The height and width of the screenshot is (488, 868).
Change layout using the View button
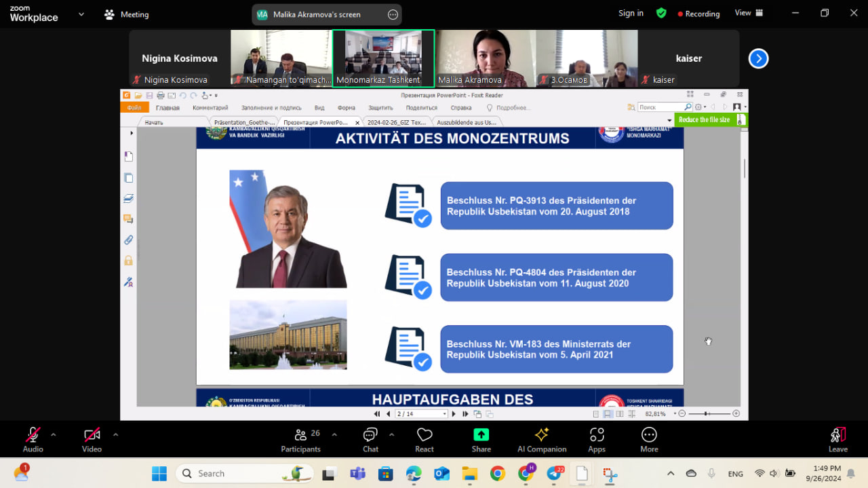(x=749, y=13)
